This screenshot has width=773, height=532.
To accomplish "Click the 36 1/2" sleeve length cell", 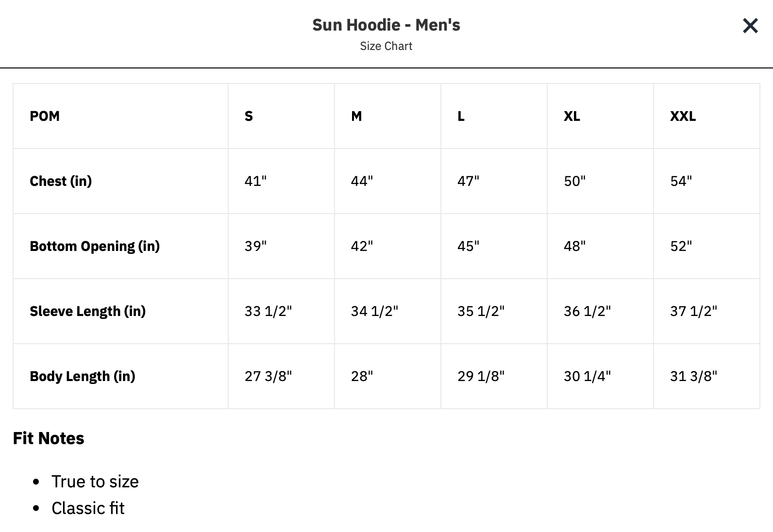I will point(587,311).
